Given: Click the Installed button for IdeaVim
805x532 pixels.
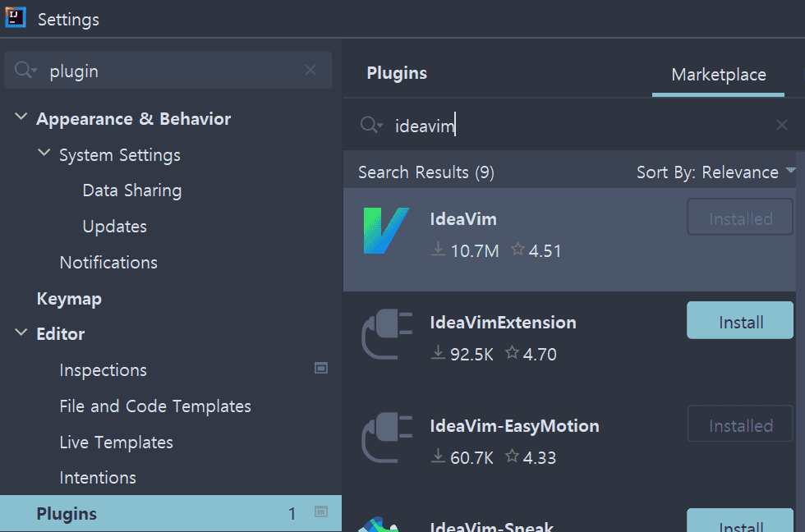Looking at the screenshot, I should (740, 217).
